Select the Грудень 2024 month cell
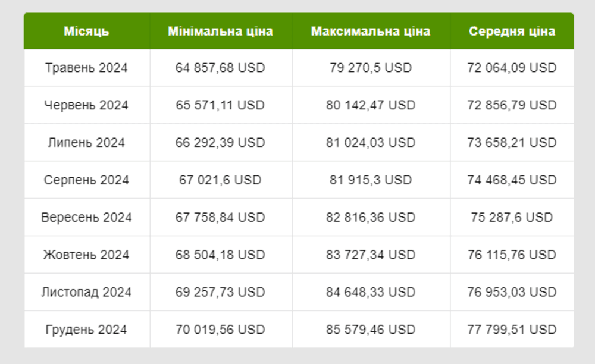The image size is (595, 364). pos(86,330)
